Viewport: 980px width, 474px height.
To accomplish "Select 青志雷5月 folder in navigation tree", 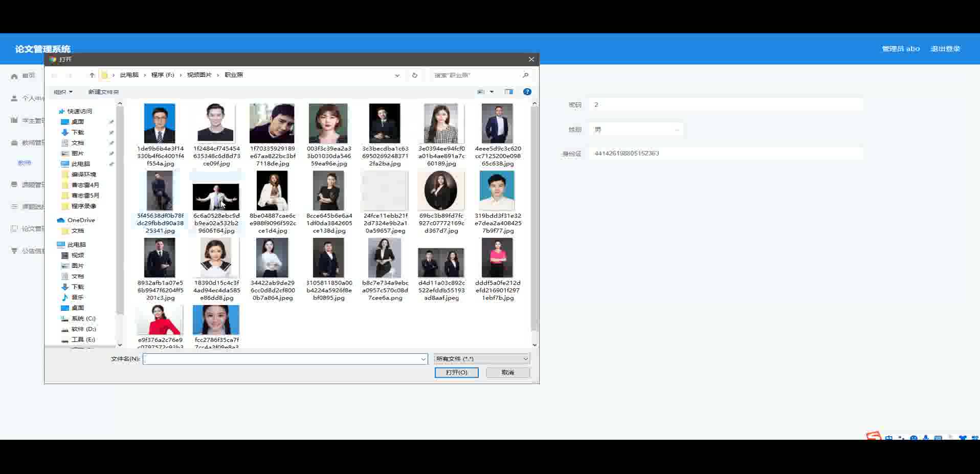I will [x=85, y=196].
